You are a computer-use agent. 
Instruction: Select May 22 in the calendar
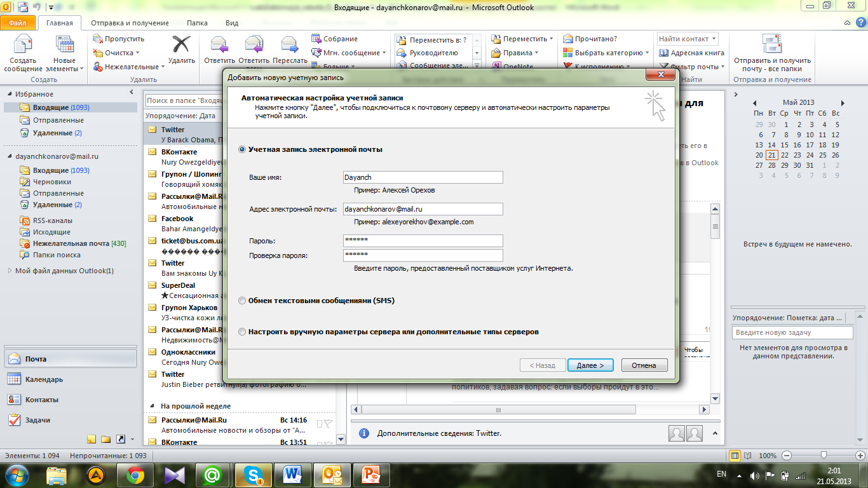click(x=785, y=155)
